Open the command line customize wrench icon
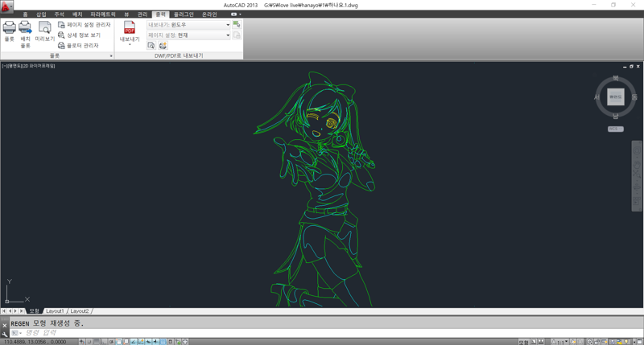This screenshot has width=644, height=345. tap(5, 335)
